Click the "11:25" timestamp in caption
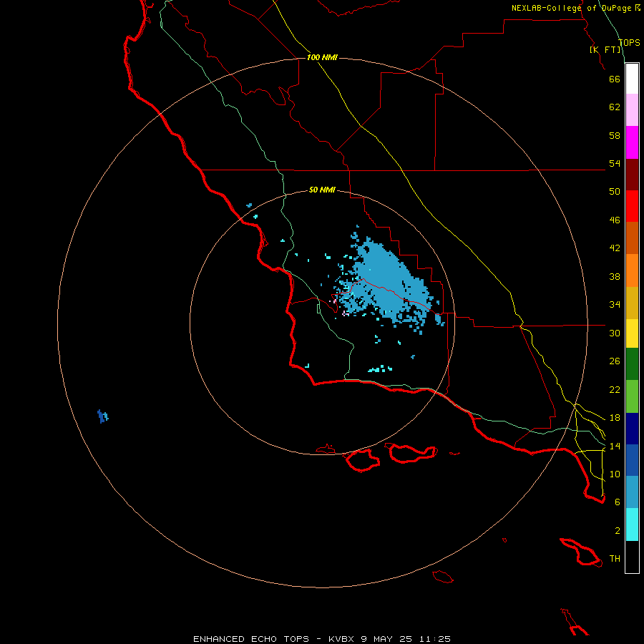Image resolution: width=644 pixels, height=644 pixels. [435, 639]
